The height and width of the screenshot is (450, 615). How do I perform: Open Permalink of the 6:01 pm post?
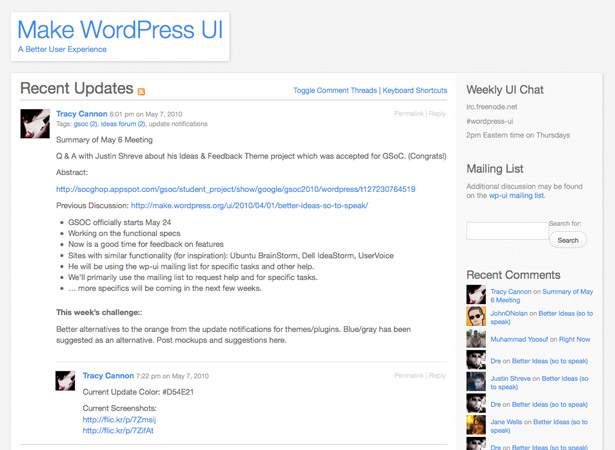pos(409,114)
